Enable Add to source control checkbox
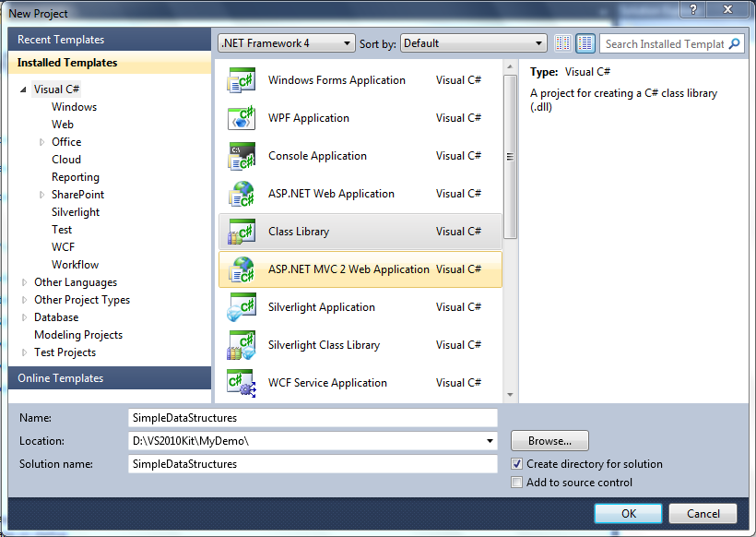756x537 pixels. tap(516, 482)
